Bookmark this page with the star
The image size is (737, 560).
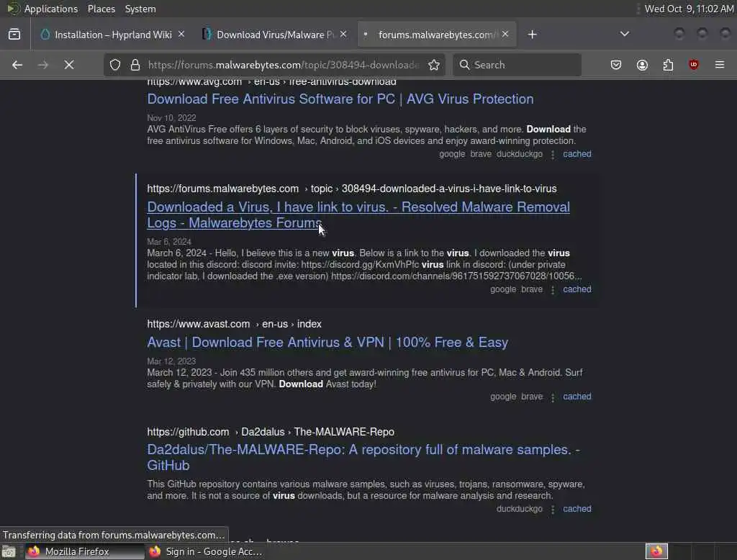point(434,65)
